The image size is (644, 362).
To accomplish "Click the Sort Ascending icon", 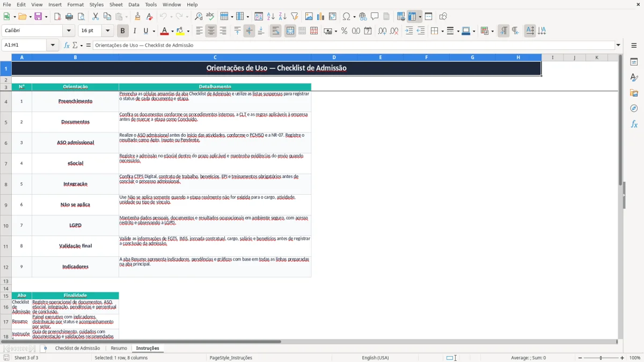I will pos(271,17).
